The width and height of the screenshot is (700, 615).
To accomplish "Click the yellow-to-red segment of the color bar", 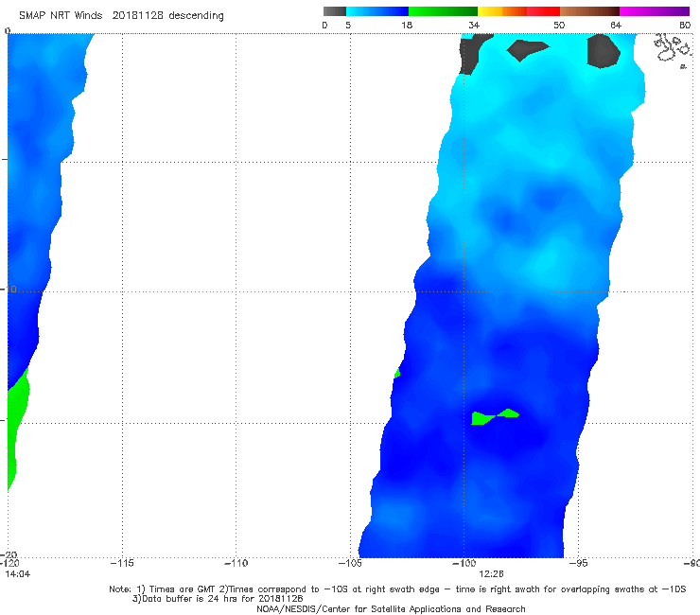I will pyautogui.click(x=518, y=11).
